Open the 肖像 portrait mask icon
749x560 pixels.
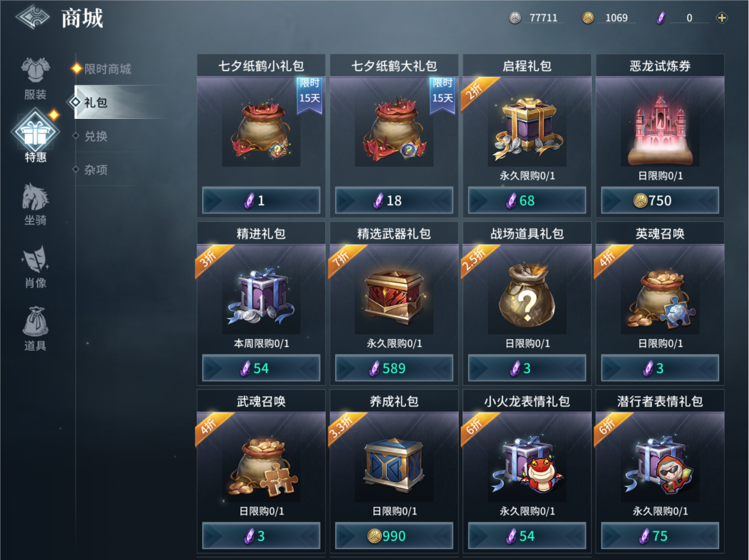pyautogui.click(x=35, y=260)
